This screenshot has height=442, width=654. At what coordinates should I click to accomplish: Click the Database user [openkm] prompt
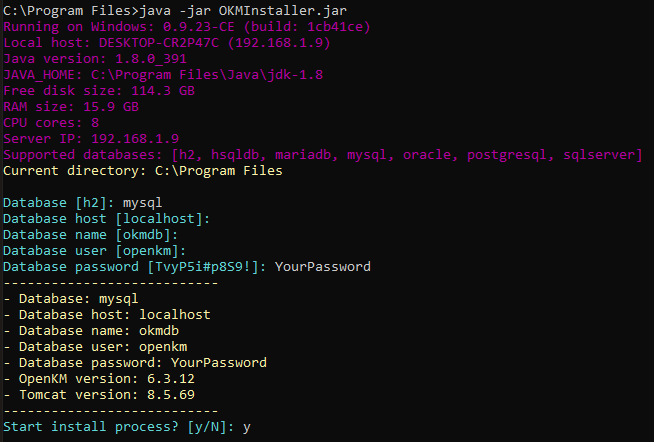[x=99, y=251]
